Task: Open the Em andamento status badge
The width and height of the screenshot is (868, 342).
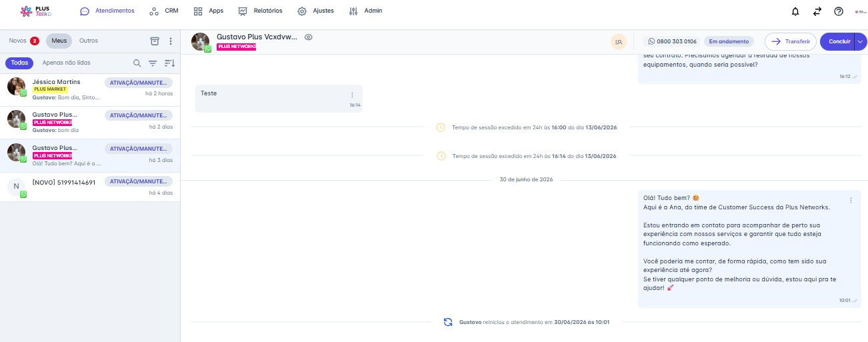Action: point(729,41)
